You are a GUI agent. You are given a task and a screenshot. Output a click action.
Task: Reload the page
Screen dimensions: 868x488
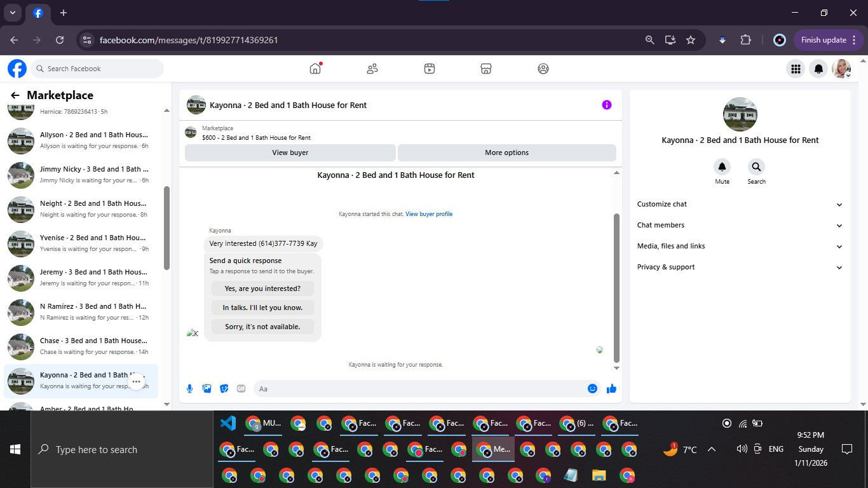coord(60,40)
